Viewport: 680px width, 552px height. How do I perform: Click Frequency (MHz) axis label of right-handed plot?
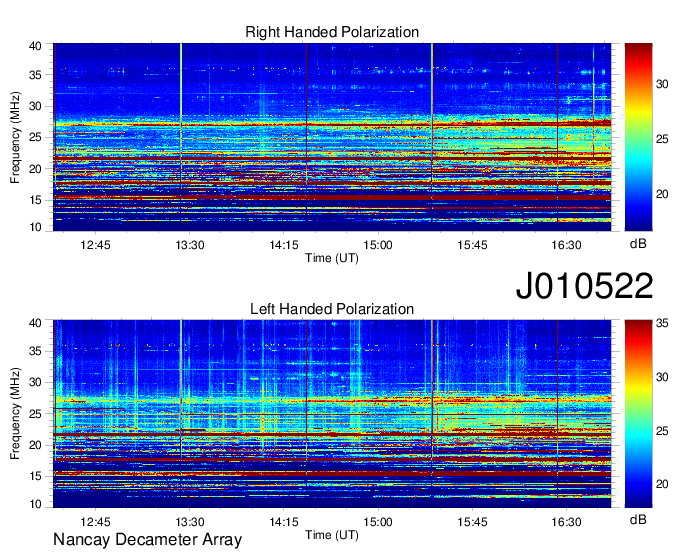point(15,137)
